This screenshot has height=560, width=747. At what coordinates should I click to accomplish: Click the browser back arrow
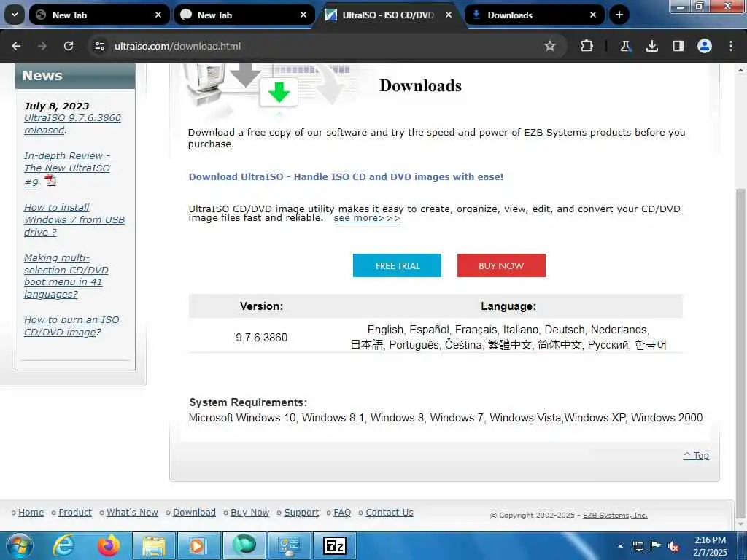[x=16, y=46]
